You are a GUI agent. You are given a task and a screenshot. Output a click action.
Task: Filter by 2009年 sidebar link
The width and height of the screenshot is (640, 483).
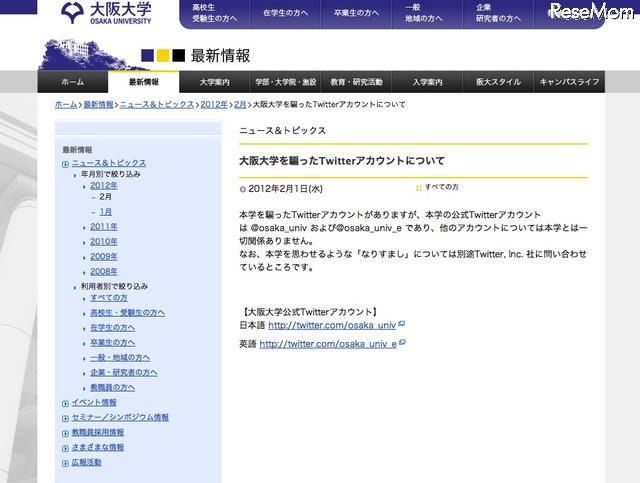104,257
